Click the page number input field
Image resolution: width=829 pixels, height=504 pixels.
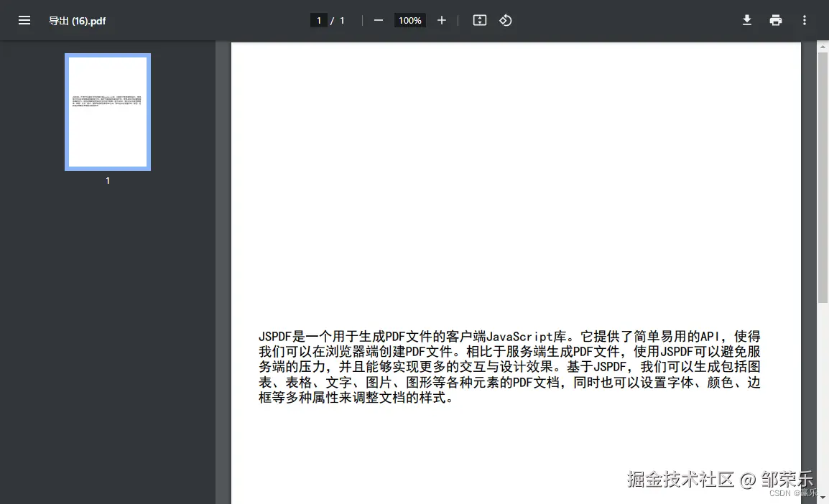pos(319,20)
